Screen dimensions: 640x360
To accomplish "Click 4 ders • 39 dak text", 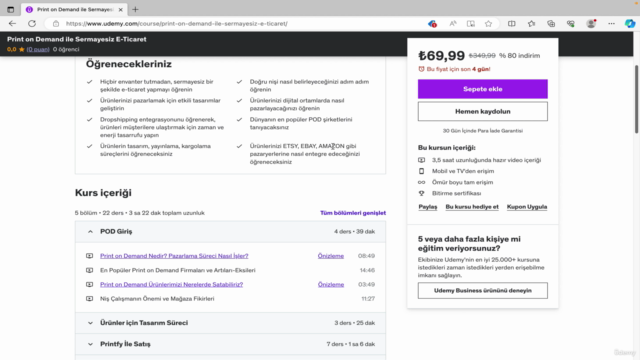I will (x=354, y=231).
